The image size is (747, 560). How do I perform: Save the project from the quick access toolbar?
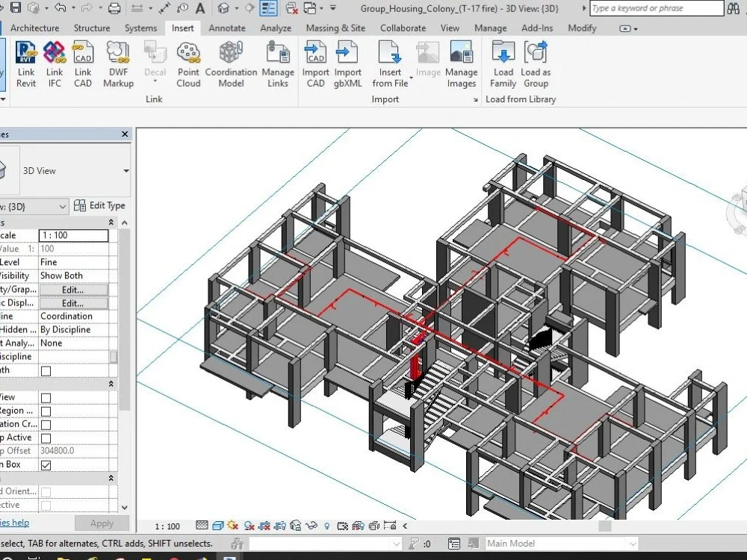coord(15,7)
